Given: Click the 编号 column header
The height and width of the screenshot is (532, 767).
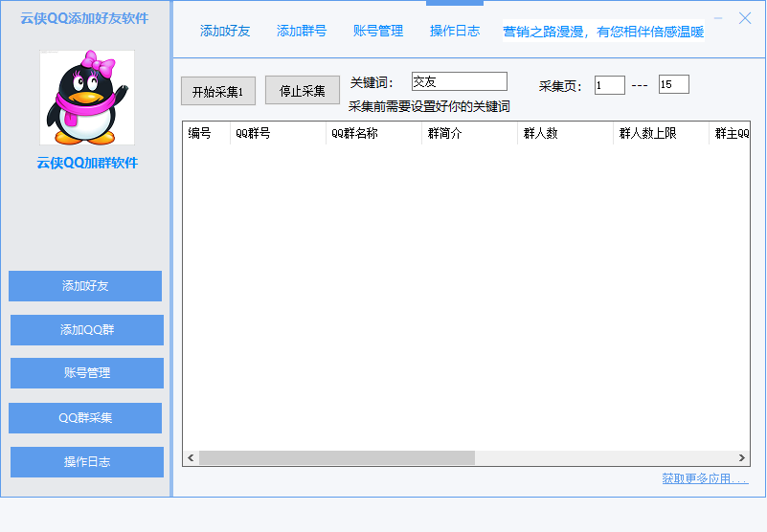Looking at the screenshot, I should click(207, 133).
